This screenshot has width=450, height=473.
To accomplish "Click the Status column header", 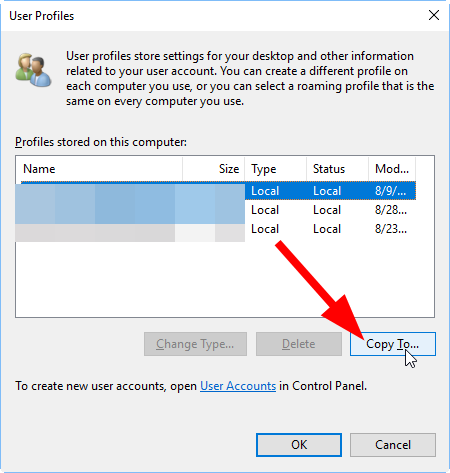I will [x=337, y=169].
